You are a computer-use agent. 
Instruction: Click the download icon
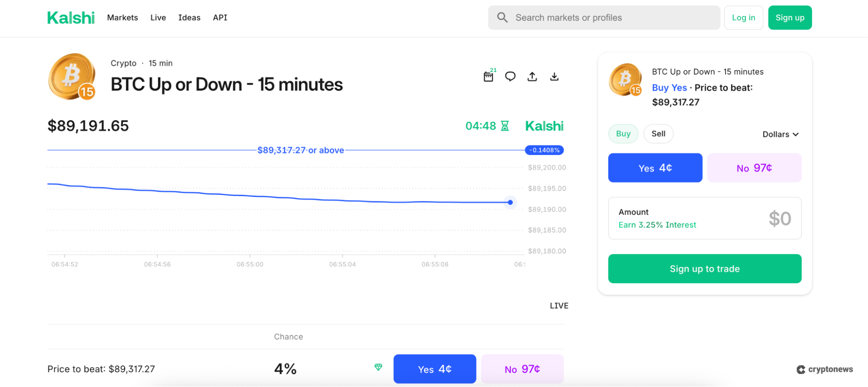(554, 77)
